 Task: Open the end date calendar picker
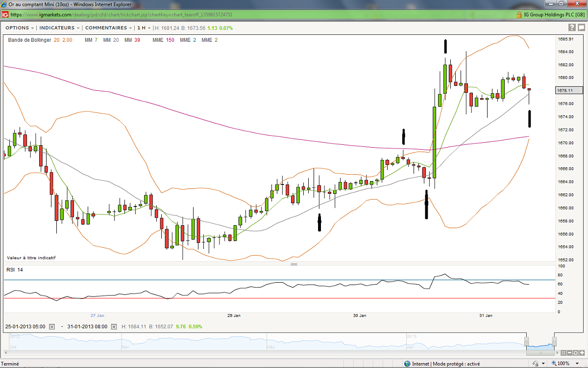click(114, 326)
